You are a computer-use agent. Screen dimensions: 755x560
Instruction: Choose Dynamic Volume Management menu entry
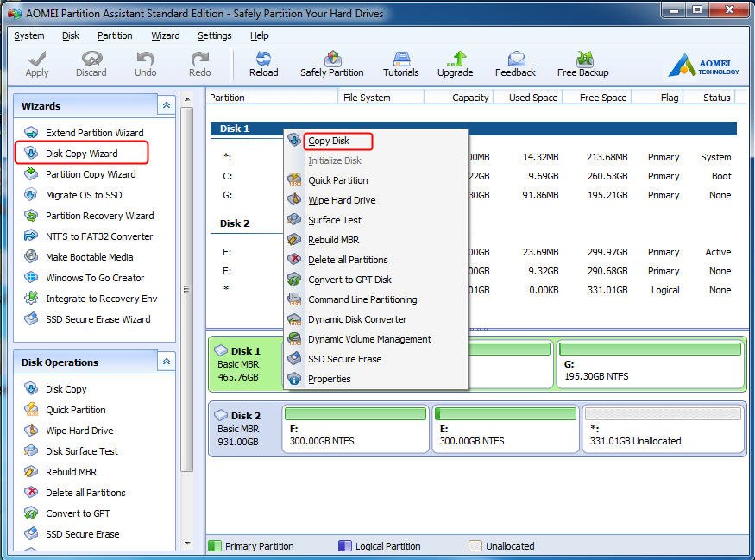tap(375, 338)
